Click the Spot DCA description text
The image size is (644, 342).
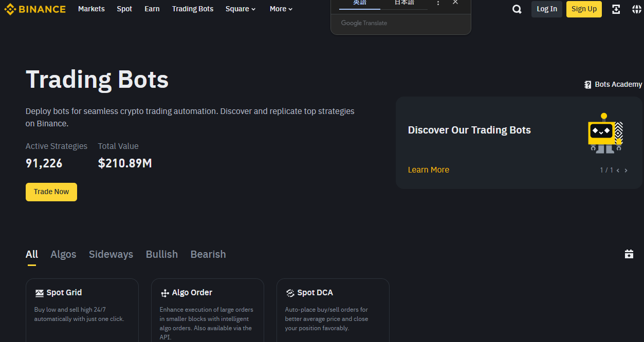327,319
